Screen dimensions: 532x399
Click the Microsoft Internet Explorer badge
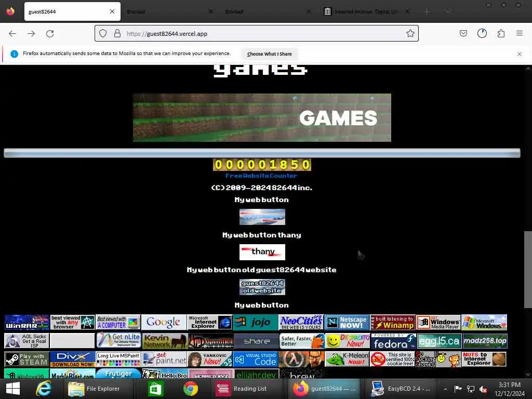(210, 322)
